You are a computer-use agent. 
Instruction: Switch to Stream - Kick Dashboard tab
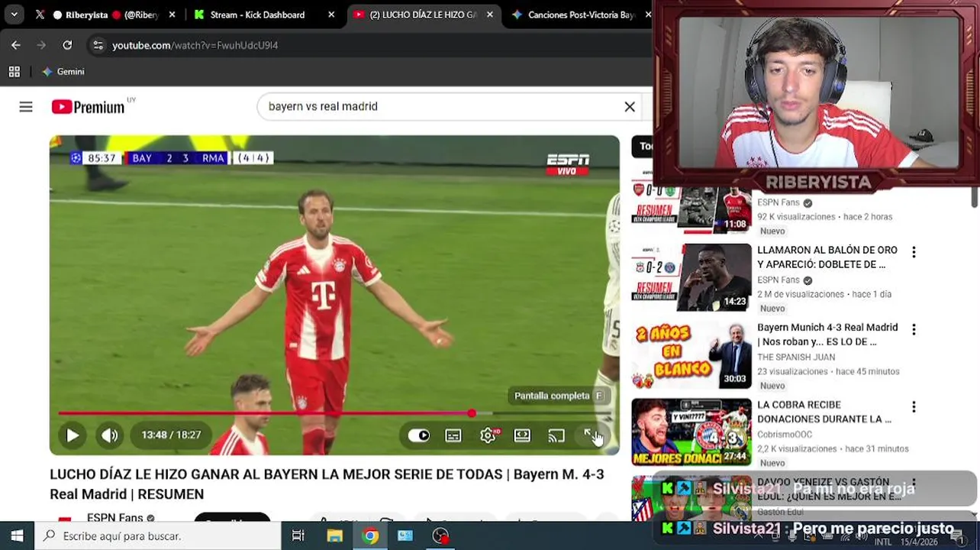point(263,15)
